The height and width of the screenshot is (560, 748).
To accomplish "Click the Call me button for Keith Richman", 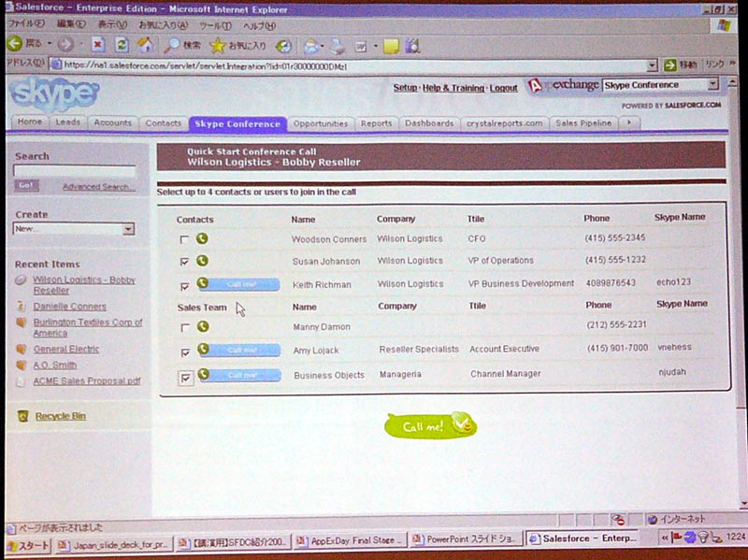I will click(x=243, y=284).
